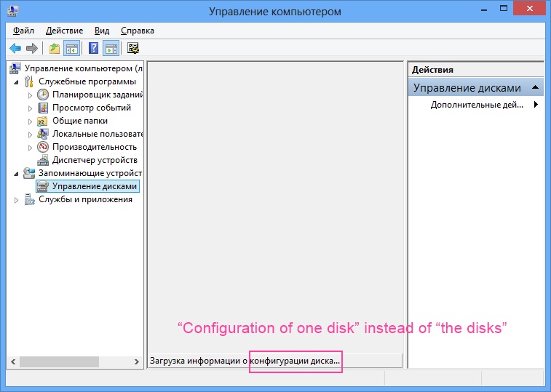Select Планировщик заданий label
The width and height of the screenshot is (551, 392).
98,95
